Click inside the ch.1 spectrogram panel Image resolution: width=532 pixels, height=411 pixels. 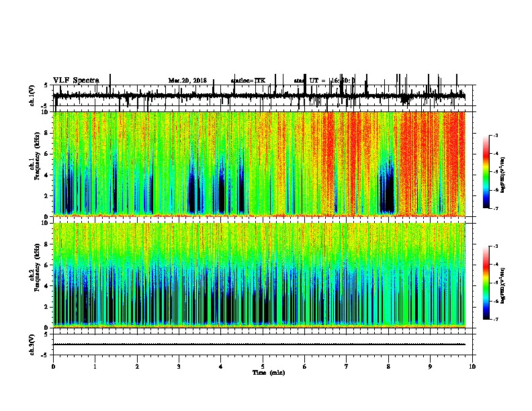coord(259,164)
